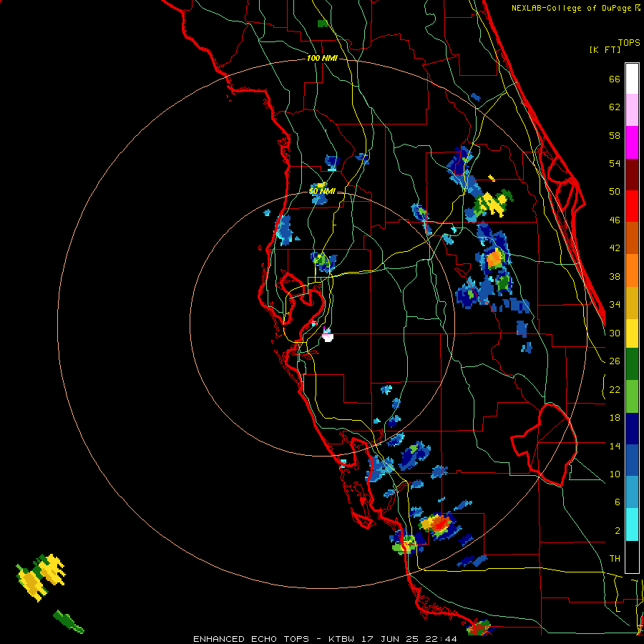Click the 58 value on the scale
644x644 pixels.
[x=615, y=136]
